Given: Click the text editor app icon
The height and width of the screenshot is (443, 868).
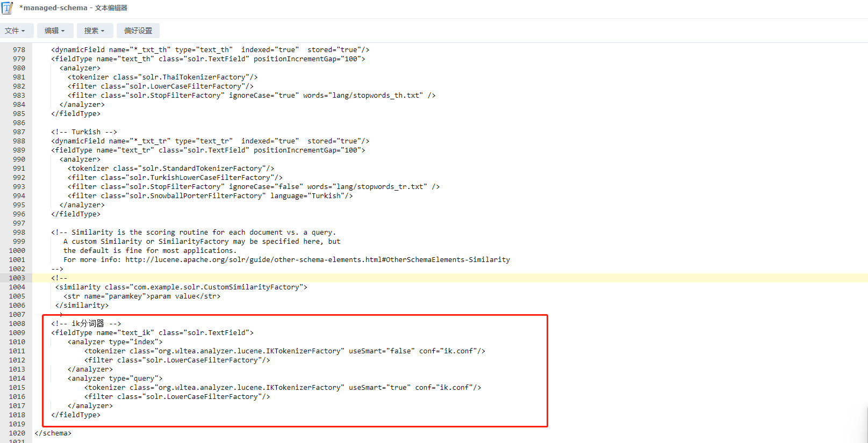Looking at the screenshot, I should click(x=8, y=8).
